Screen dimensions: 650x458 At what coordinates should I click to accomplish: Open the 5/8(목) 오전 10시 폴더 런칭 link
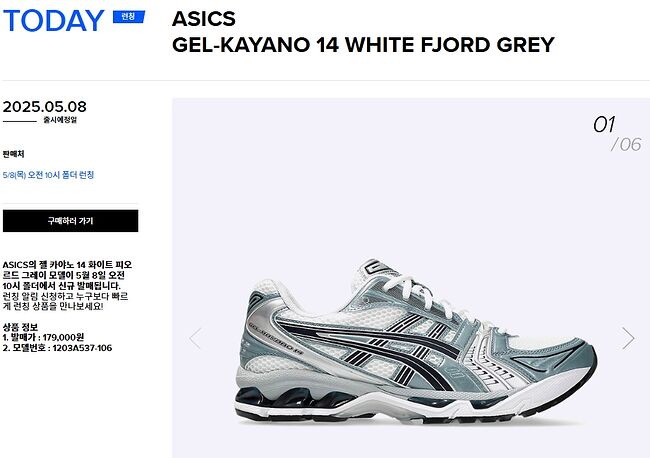(49, 175)
